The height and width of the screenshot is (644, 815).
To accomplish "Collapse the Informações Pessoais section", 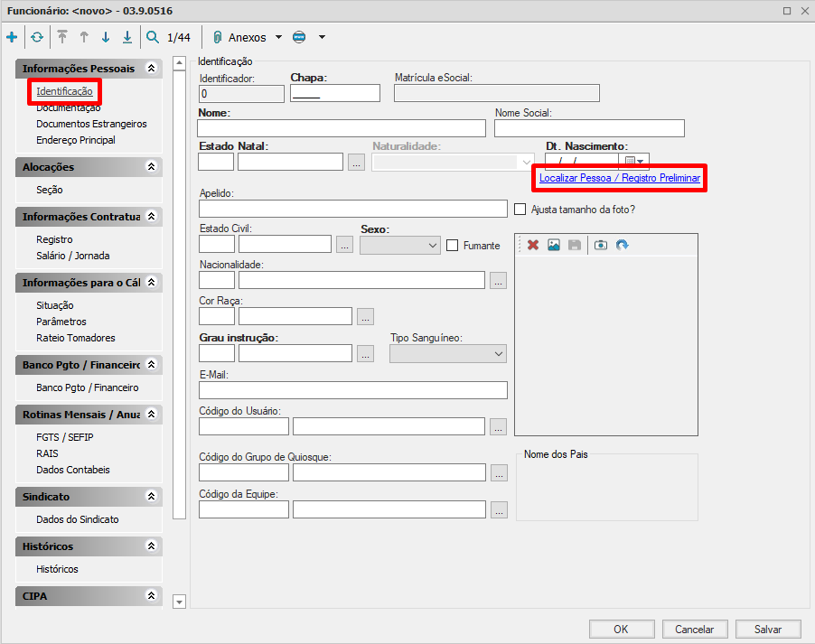I will click(x=151, y=68).
